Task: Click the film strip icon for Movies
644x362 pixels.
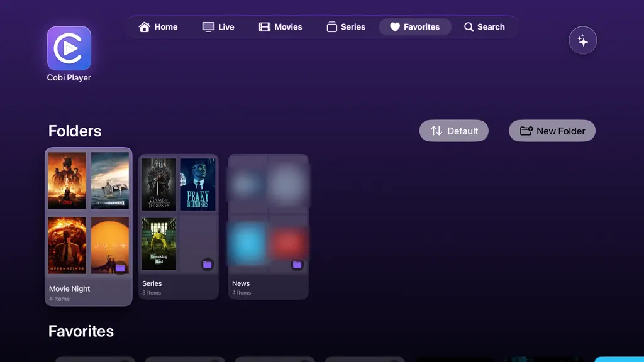Action: (x=265, y=27)
